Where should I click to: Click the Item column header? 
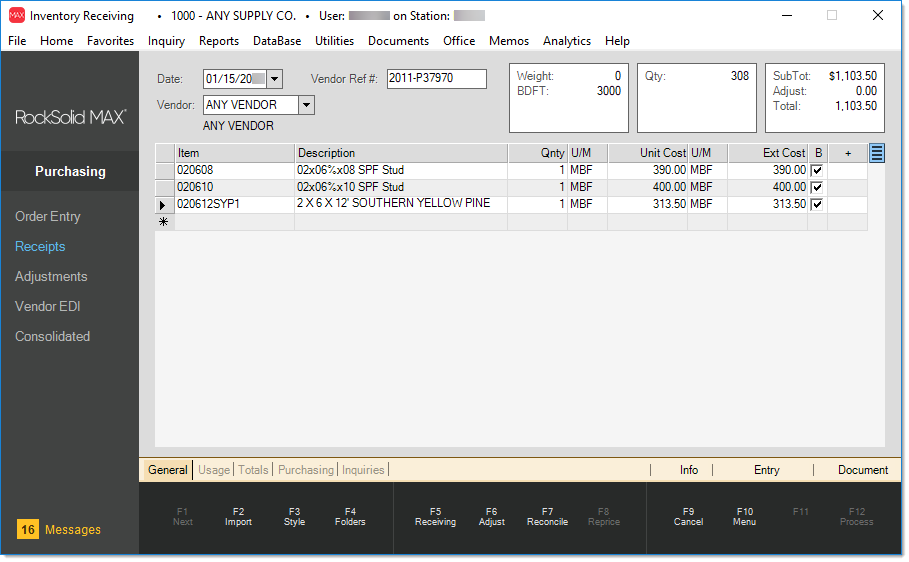(x=235, y=153)
